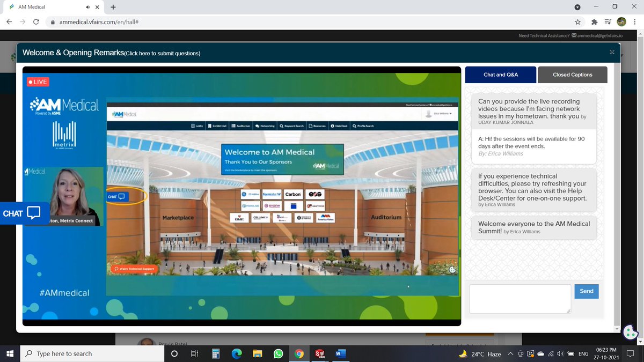Go forward in browser history

click(23, 22)
